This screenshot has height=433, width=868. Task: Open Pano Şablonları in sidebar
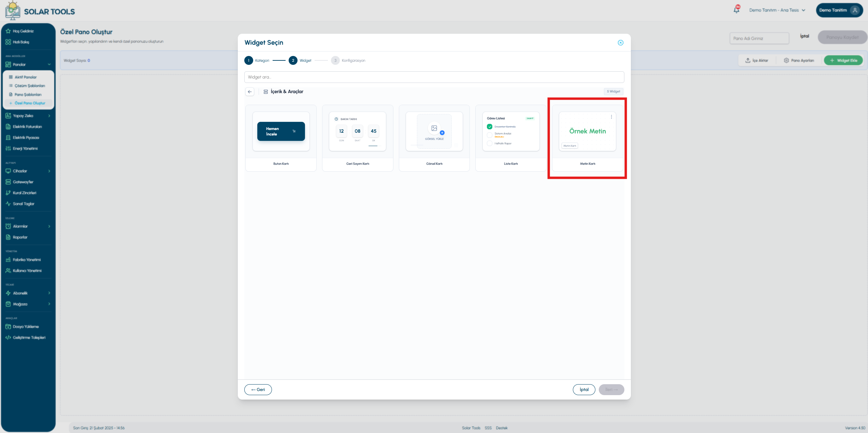[x=28, y=95]
